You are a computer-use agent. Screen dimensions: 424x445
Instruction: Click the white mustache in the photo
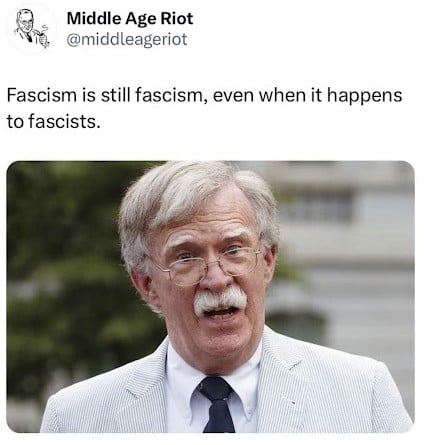point(220,299)
